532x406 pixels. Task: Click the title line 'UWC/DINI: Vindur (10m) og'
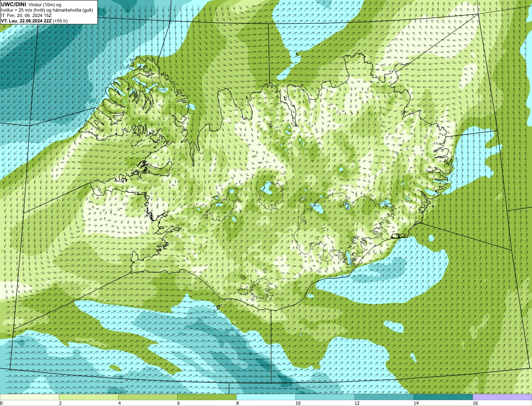pyautogui.click(x=31, y=5)
